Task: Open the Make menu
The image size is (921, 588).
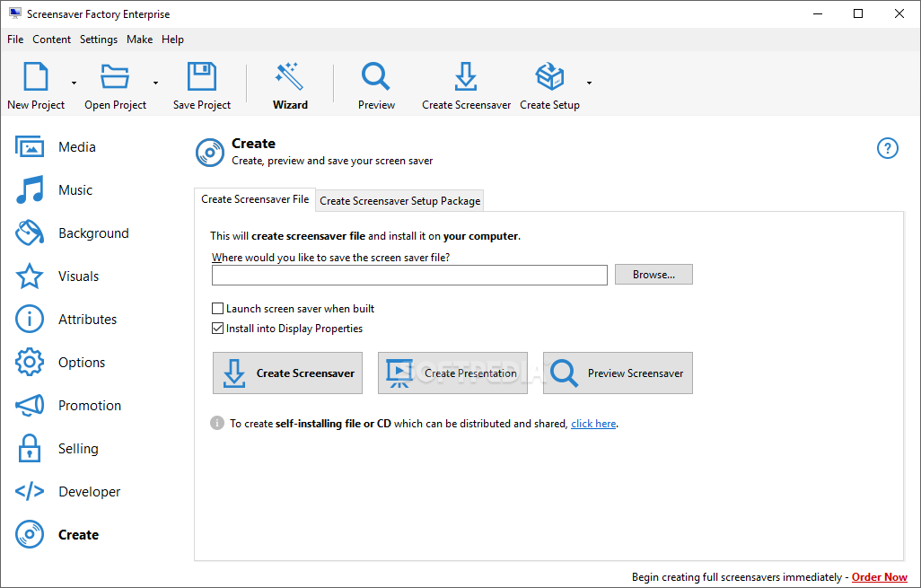Action: 140,39
